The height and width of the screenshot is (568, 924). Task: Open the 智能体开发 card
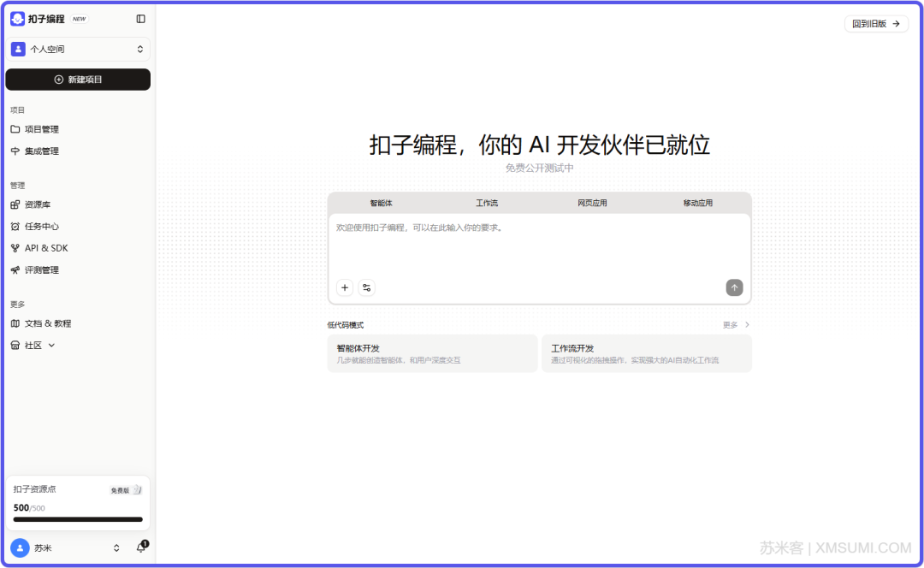433,353
